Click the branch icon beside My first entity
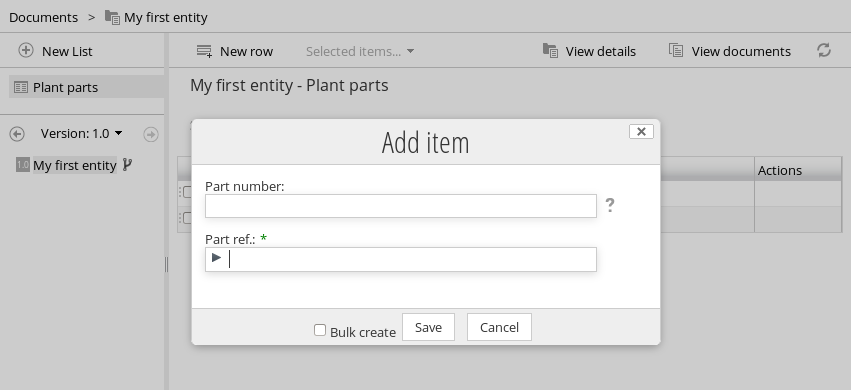This screenshot has height=390, width=851. [127, 164]
